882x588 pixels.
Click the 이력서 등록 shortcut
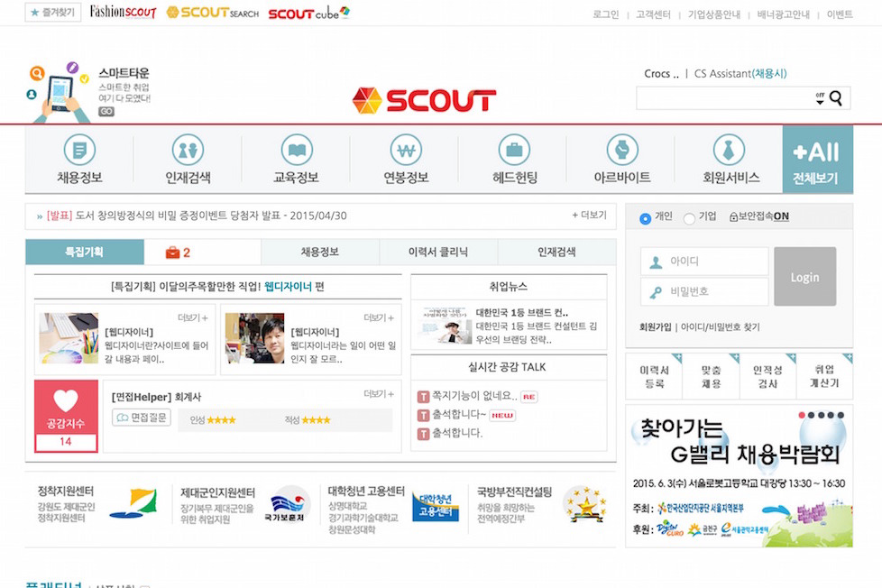tap(654, 376)
